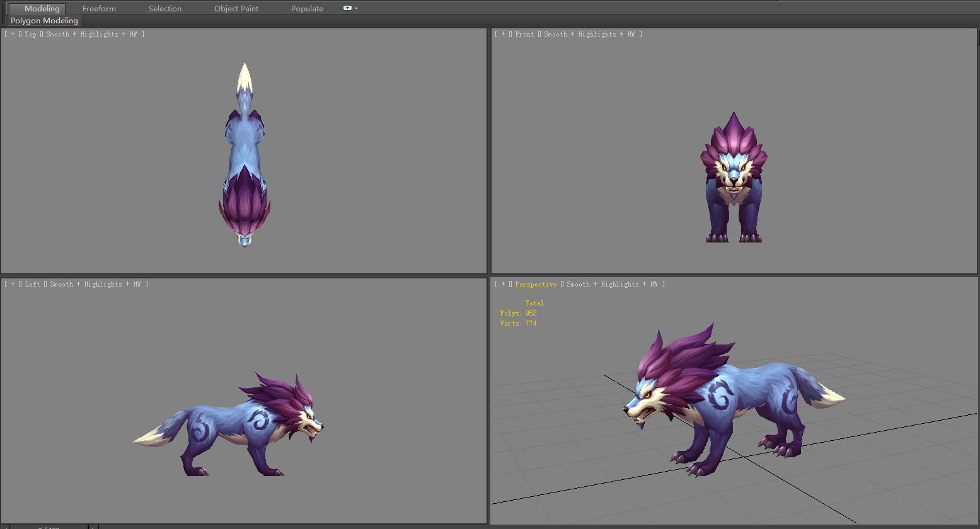Open the [+] menu of Perspective viewport
Viewport: 980px width, 529px height.
(x=503, y=284)
